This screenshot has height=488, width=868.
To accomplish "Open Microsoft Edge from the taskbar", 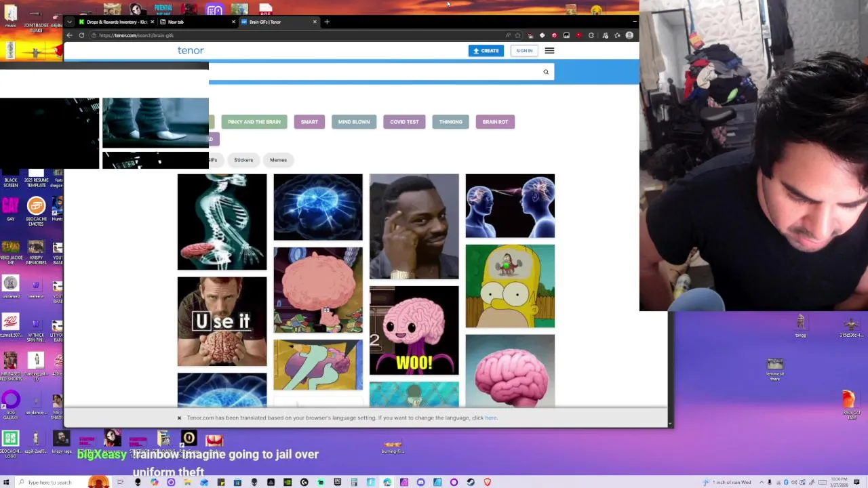I will click(x=387, y=482).
